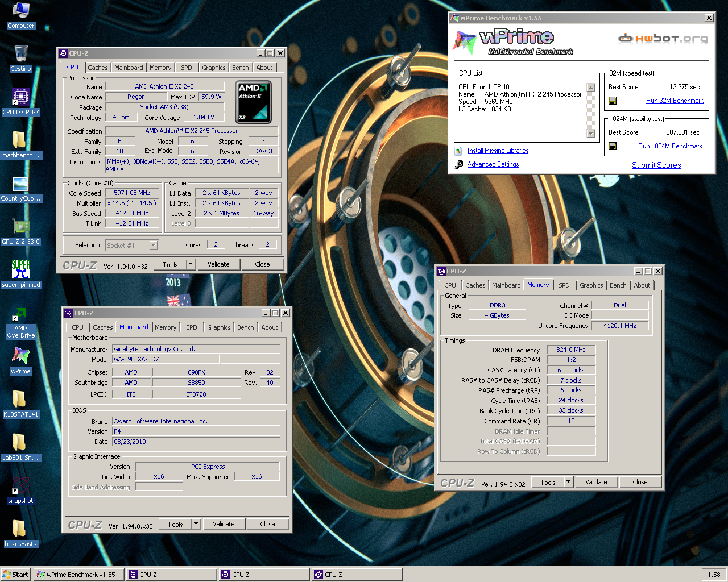728x582 pixels.
Task: Click the Model field GA-890FXA-UD7
Action: (166, 359)
